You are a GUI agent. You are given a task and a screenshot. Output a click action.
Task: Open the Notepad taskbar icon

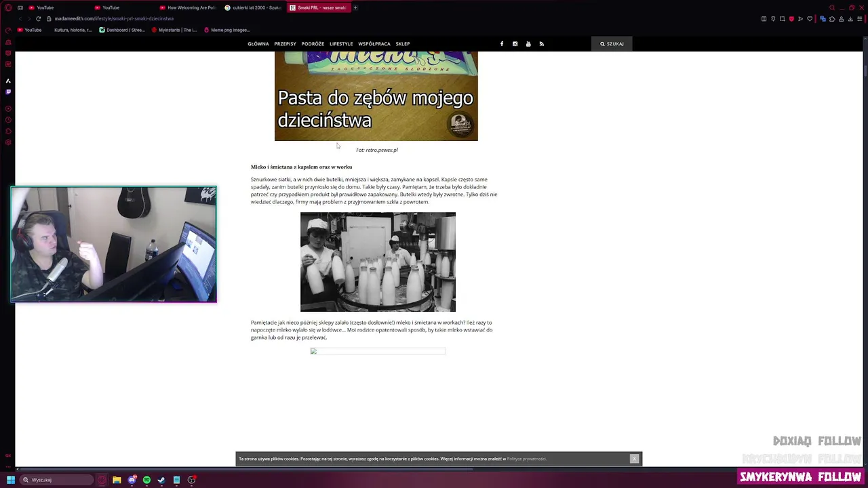click(x=176, y=480)
